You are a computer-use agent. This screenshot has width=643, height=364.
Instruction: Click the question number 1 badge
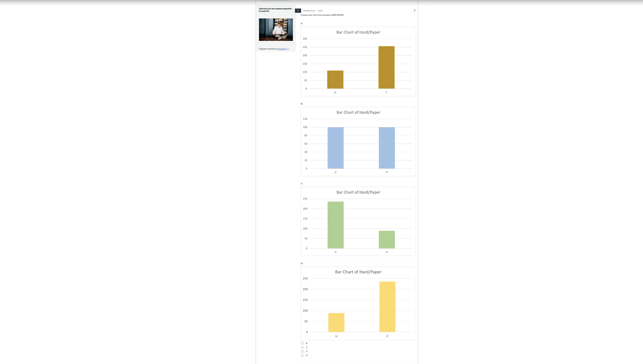pos(298,10)
